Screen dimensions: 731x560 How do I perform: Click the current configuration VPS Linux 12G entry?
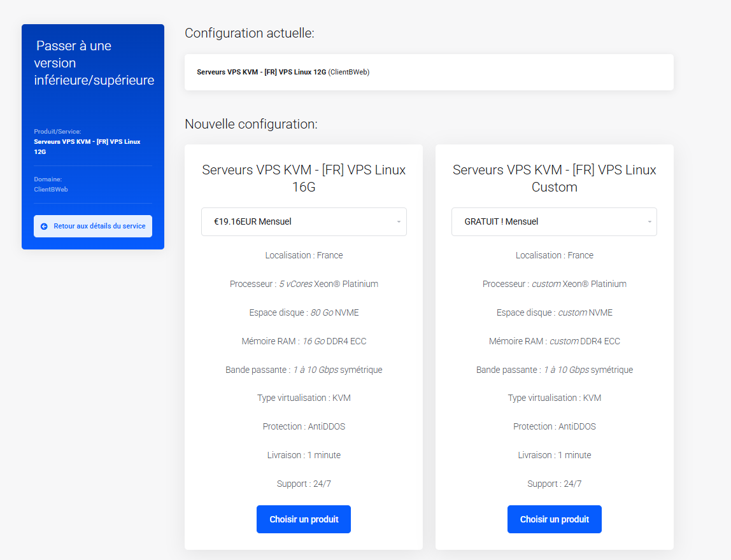[283, 72]
